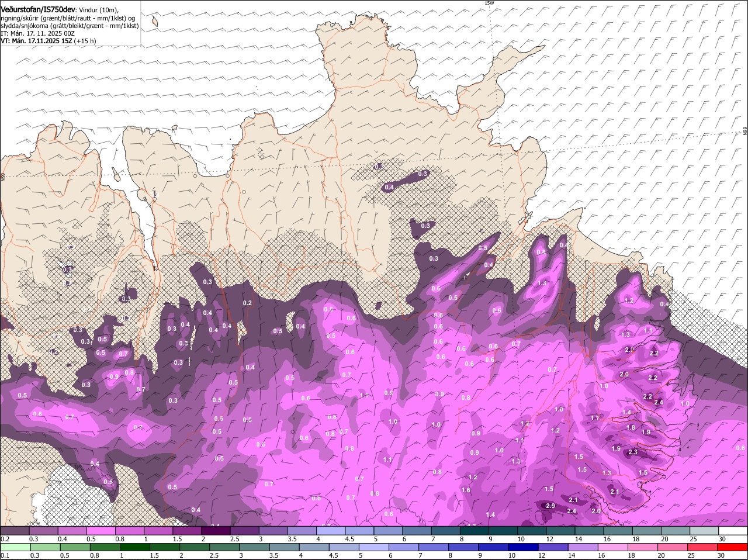748x560 pixels.
Task: Select bottom legend swatch between 0.5 and 0.8
Action: [76, 548]
